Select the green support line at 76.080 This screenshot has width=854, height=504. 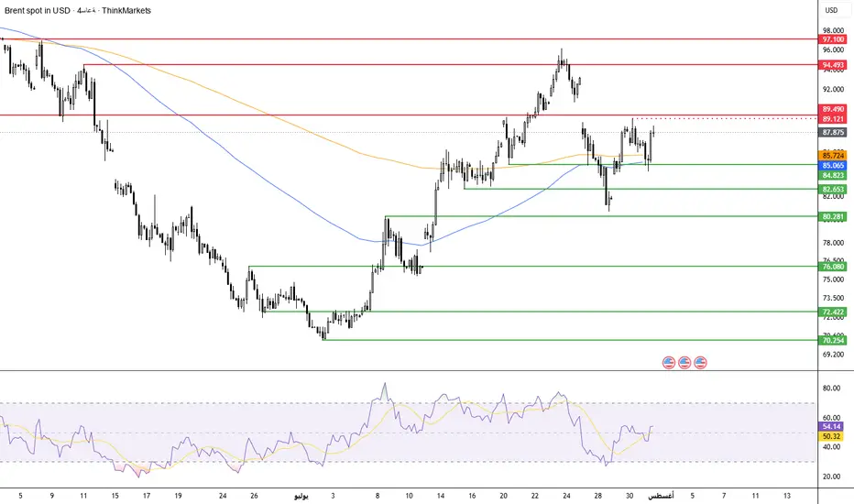coord(533,267)
